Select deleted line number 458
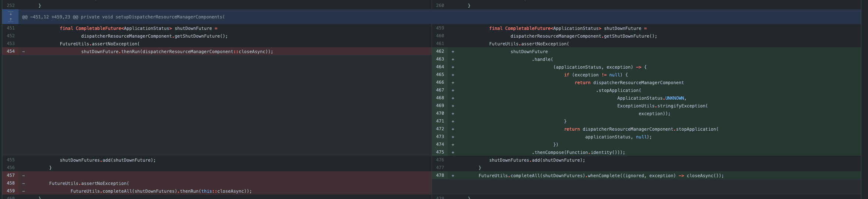Image resolution: width=868 pixels, height=199 pixels. pyautogui.click(x=11, y=183)
